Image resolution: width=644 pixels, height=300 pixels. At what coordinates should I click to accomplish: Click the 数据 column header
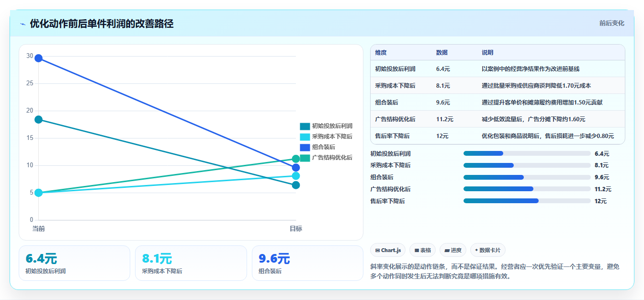tap(442, 52)
